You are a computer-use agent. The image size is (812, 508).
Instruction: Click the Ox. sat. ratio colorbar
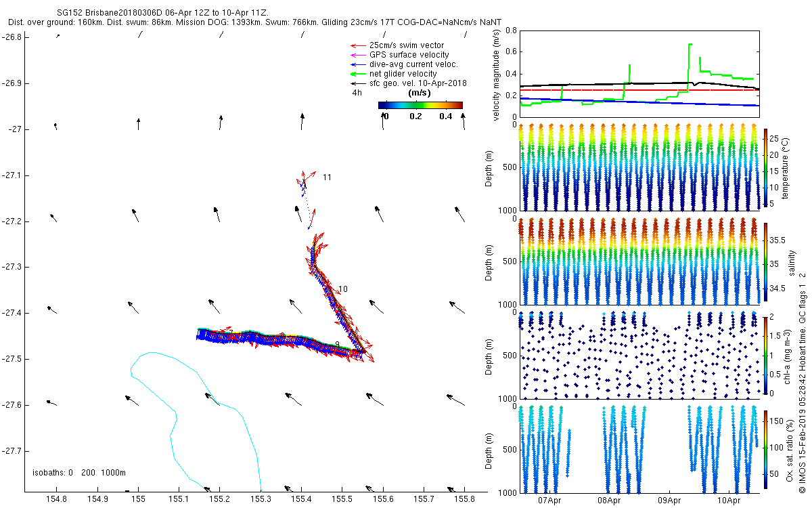coord(766,448)
